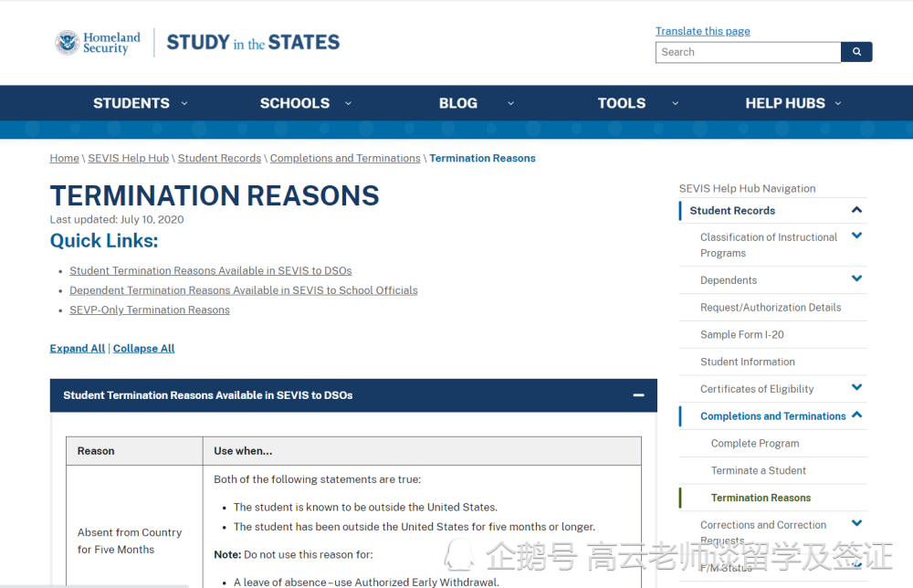Click the Reason column header

134,451
